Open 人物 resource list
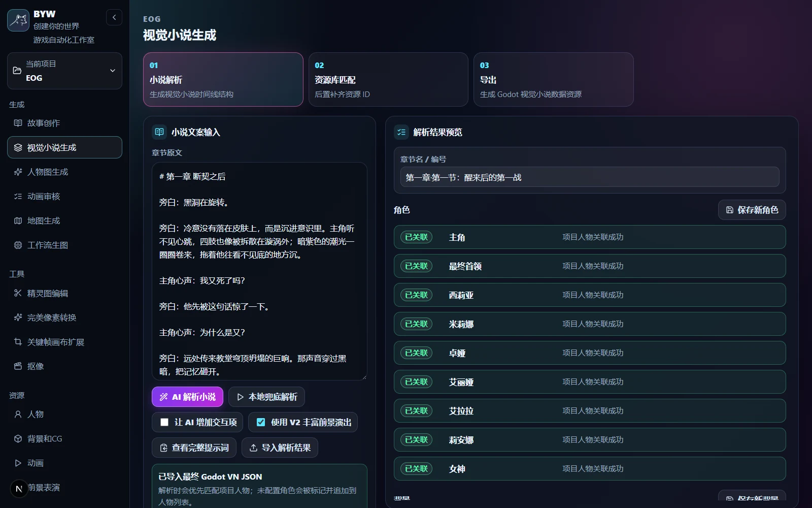Image resolution: width=812 pixels, height=508 pixels. (x=65, y=414)
